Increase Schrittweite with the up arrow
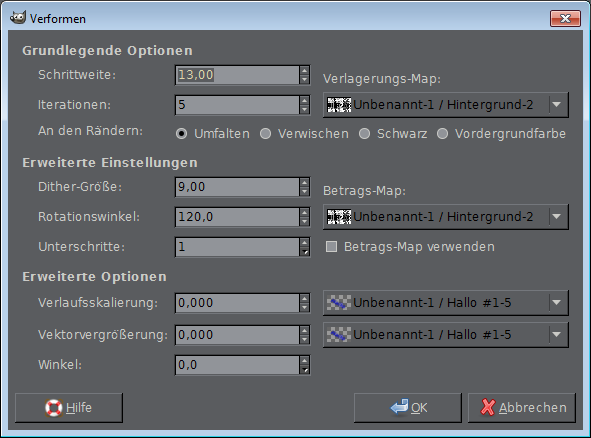Screen dimensions: 591x438 coord(305,70)
